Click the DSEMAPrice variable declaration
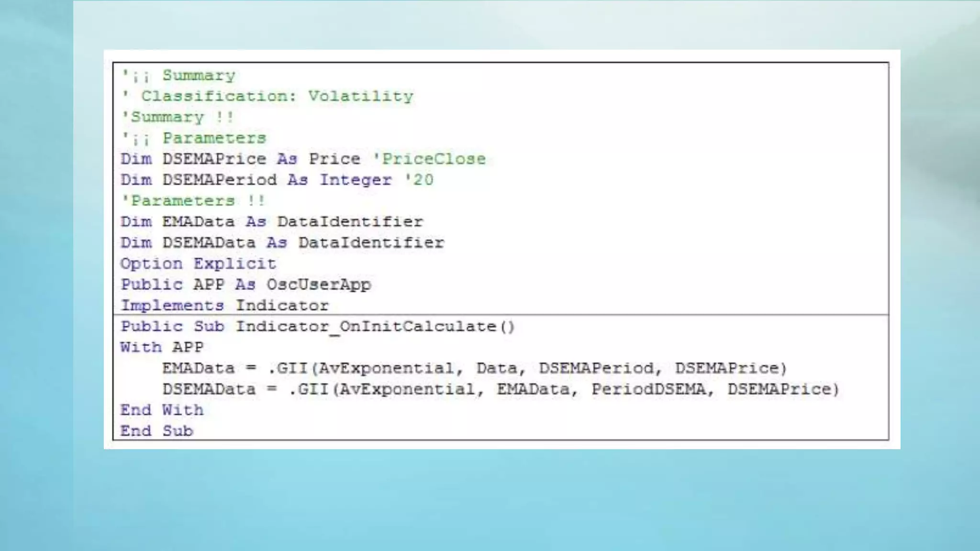The width and height of the screenshot is (980, 551). coord(214,159)
